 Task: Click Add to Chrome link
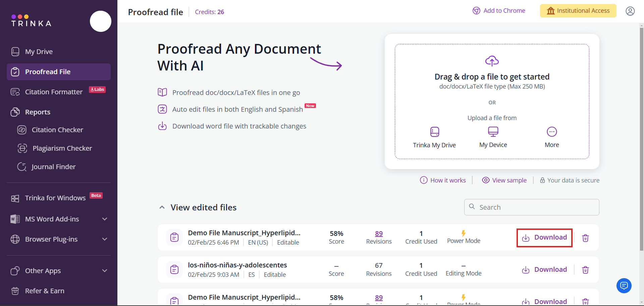click(499, 11)
